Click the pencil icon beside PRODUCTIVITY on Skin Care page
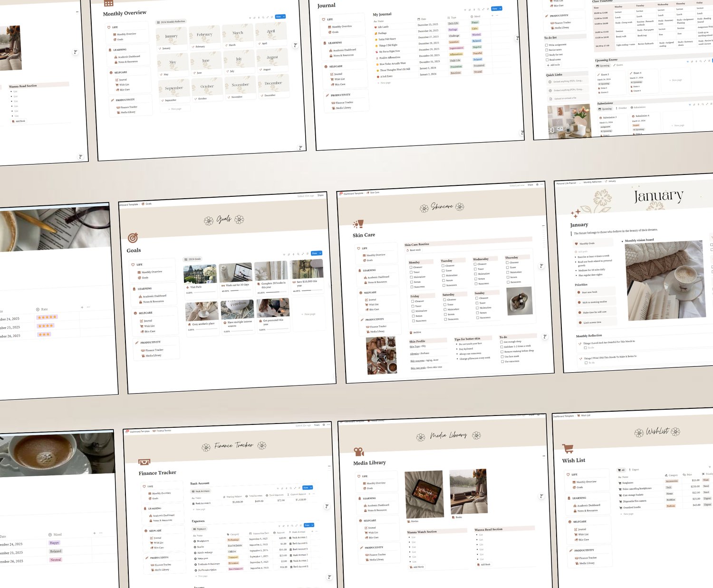713x588 pixels. point(362,319)
